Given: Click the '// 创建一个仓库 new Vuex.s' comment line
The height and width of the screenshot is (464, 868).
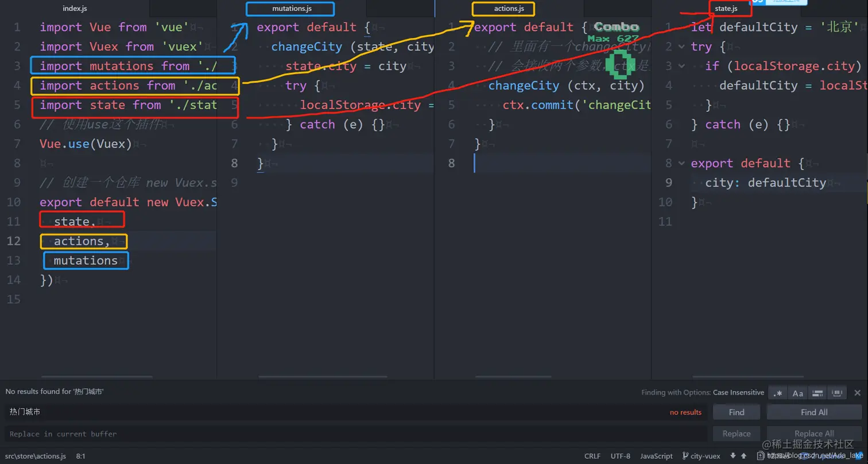Looking at the screenshot, I should (129, 183).
